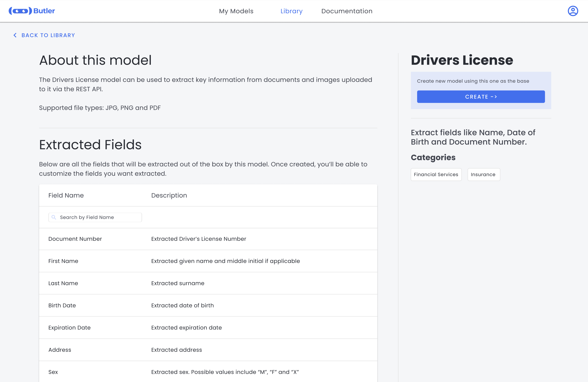The image size is (588, 382).
Task: Click 'Extracted address' description
Action: [176, 350]
